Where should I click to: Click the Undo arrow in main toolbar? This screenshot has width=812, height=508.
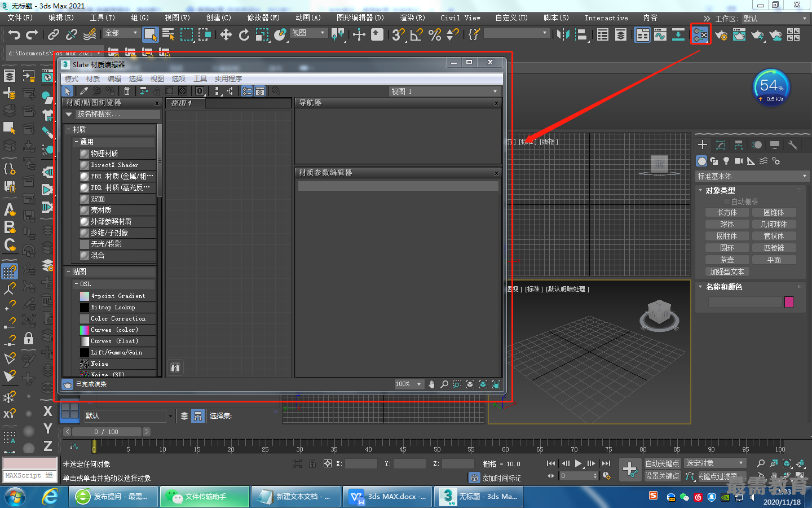click(x=14, y=34)
